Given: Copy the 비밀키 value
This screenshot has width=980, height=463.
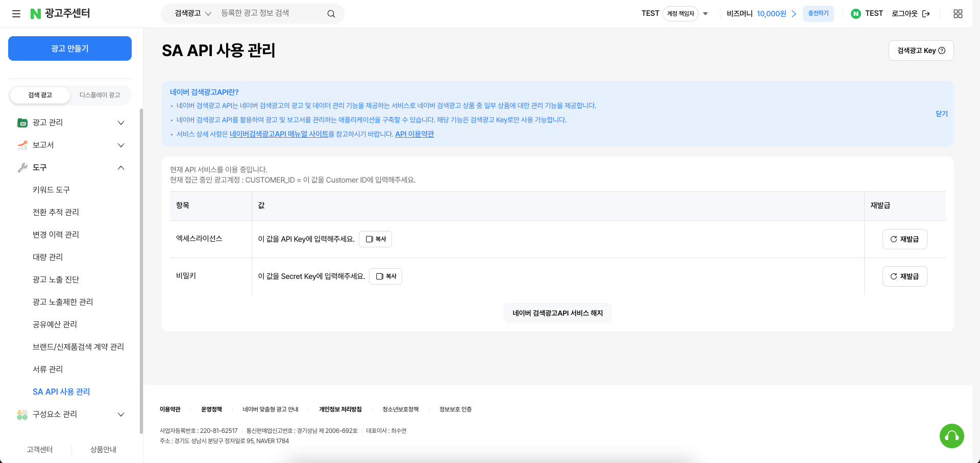Looking at the screenshot, I should [x=385, y=276].
